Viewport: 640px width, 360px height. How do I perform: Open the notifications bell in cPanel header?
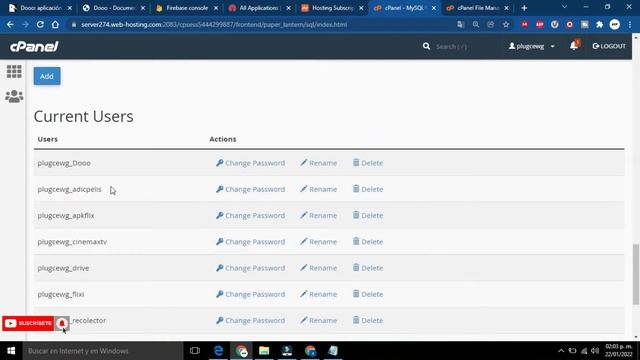click(574, 46)
